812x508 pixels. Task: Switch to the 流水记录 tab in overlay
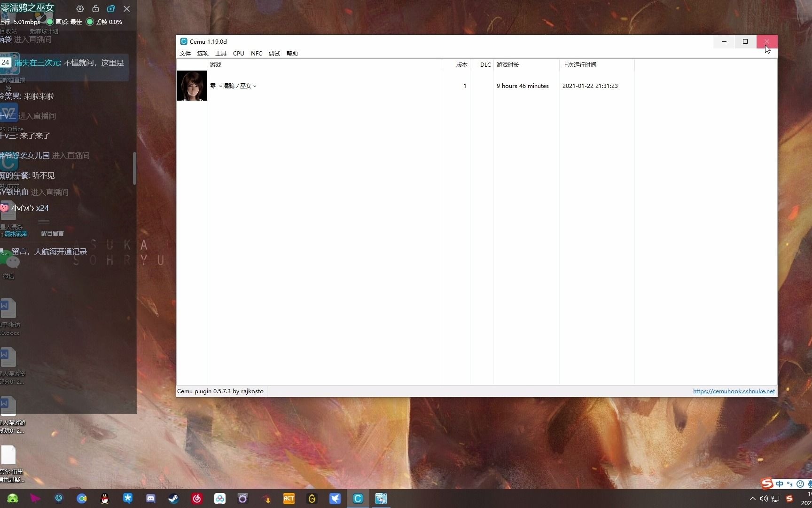16,234
